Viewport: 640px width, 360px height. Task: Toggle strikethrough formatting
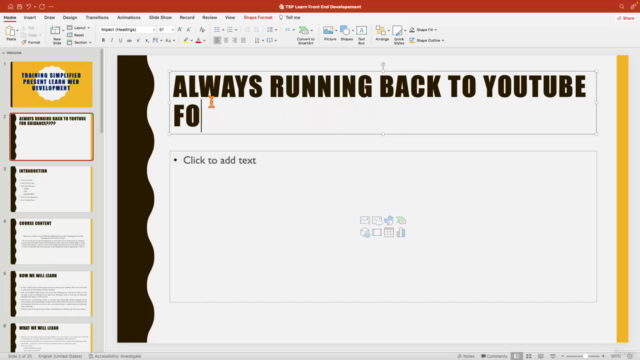click(x=129, y=40)
